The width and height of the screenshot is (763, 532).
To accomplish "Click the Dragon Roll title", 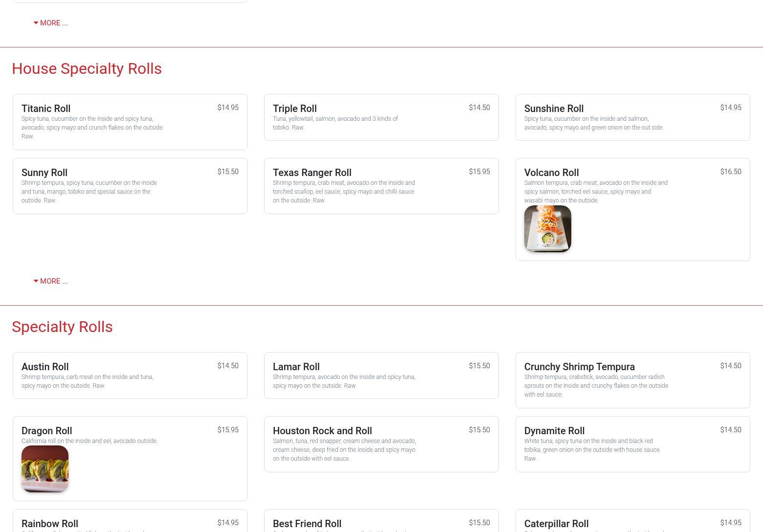I will 47,431.
